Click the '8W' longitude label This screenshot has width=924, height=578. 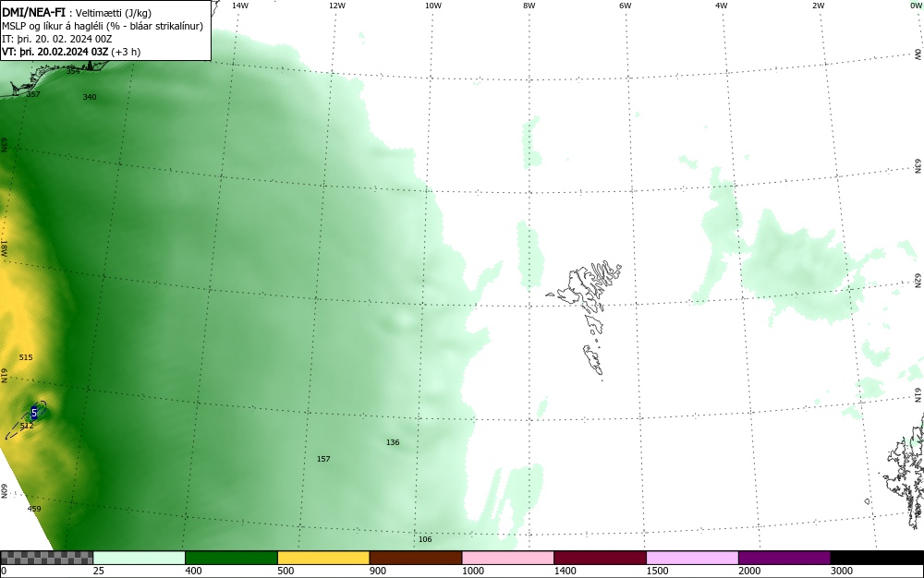pos(529,6)
